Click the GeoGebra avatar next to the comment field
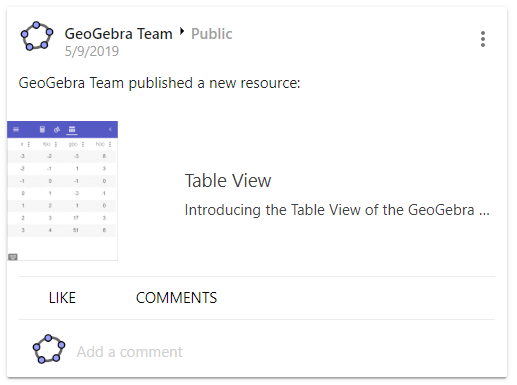Viewport: 517px width, 385px height. [x=49, y=349]
